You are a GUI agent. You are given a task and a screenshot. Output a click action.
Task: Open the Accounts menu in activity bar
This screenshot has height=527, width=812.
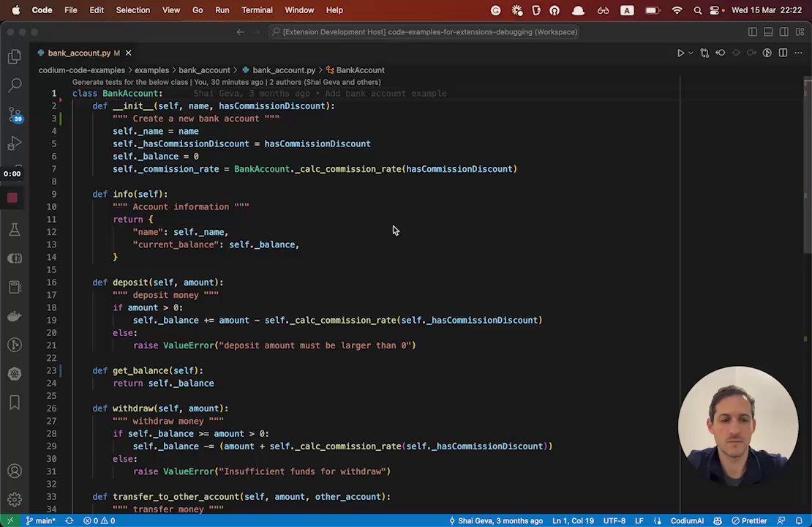(x=15, y=471)
